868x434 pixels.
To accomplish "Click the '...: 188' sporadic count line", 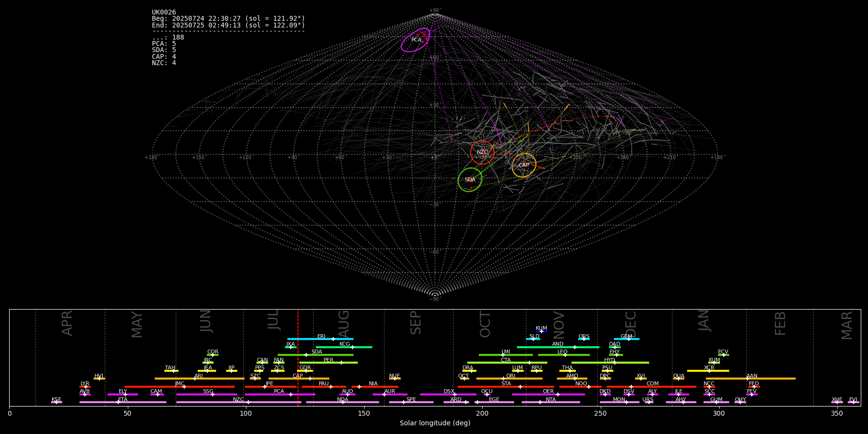I will pos(168,38).
